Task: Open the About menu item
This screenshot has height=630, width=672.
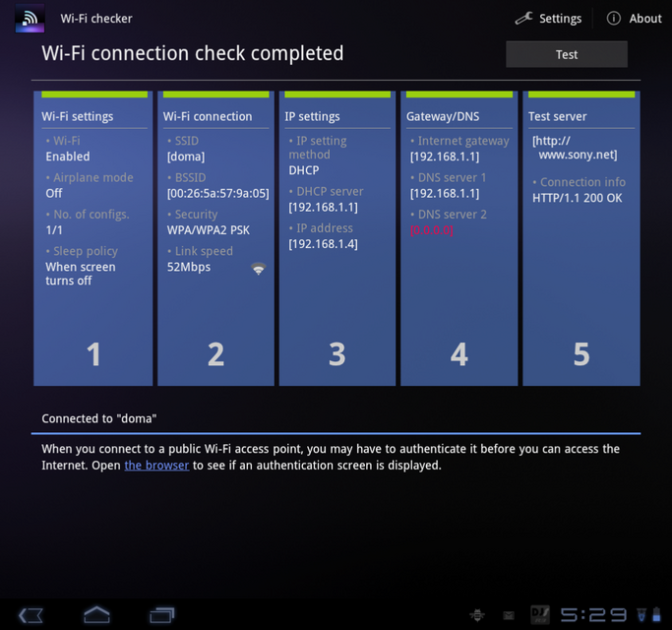Action: point(634,18)
